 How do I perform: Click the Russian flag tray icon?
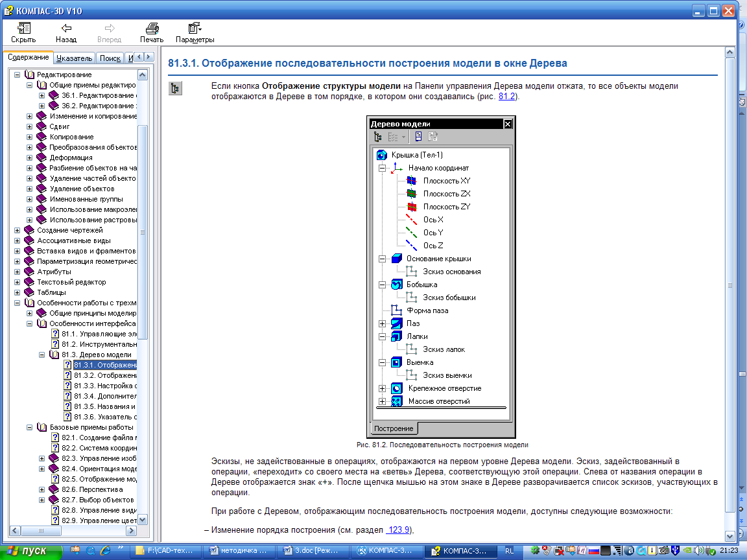(x=594, y=551)
